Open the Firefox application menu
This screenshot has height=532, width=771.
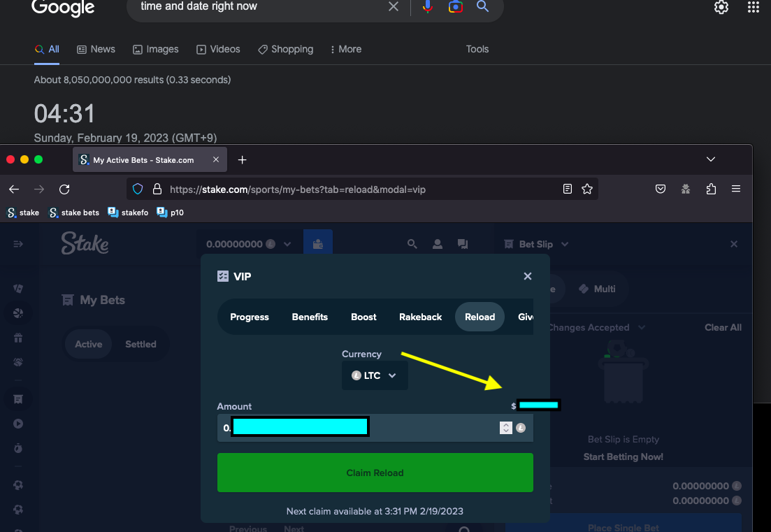click(736, 189)
